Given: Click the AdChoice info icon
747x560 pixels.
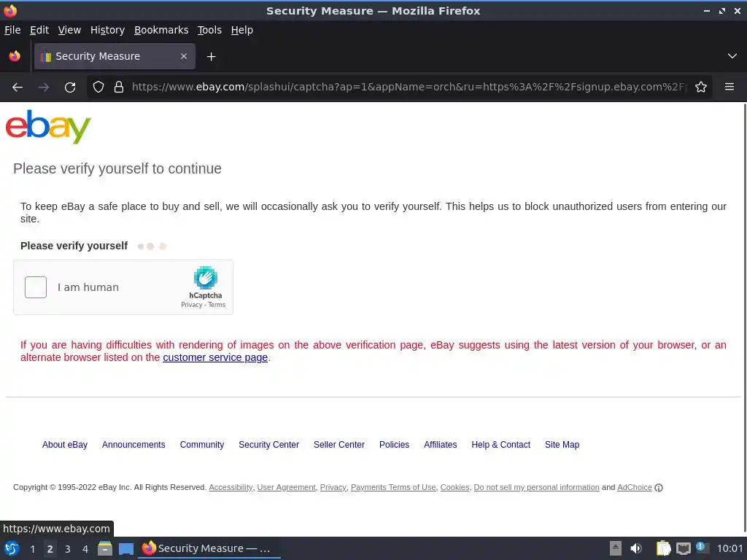Looking at the screenshot, I should [x=659, y=488].
